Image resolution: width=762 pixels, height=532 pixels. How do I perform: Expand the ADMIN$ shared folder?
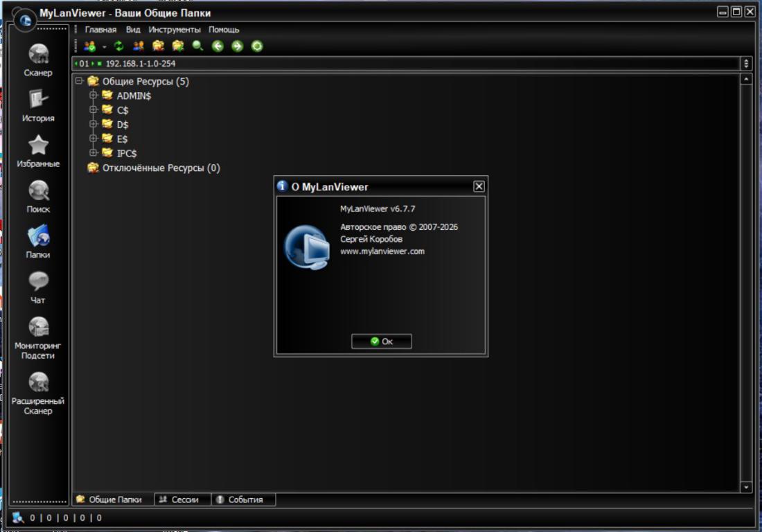click(94, 96)
